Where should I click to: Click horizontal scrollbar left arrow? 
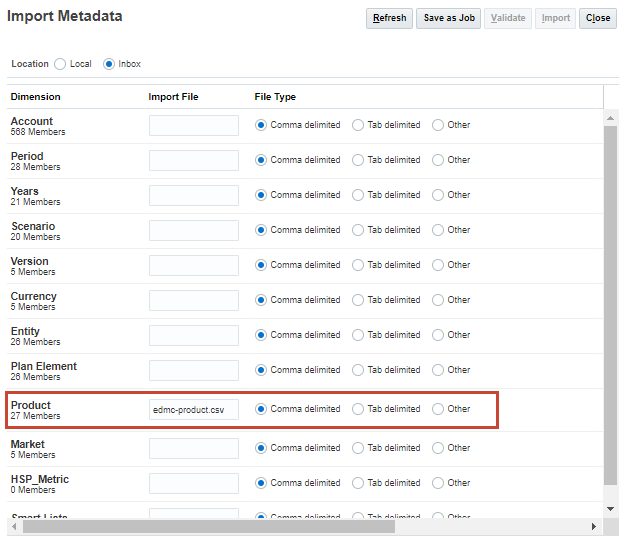[x=14, y=527]
